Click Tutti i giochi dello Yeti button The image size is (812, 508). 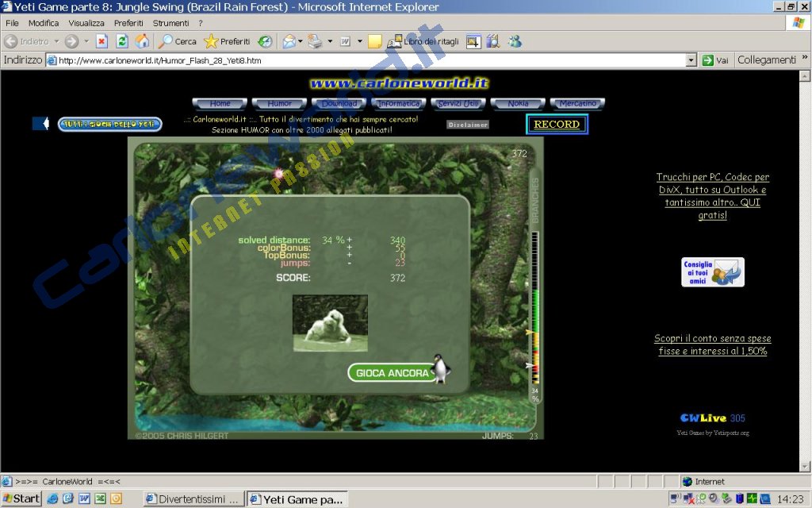click(x=109, y=124)
